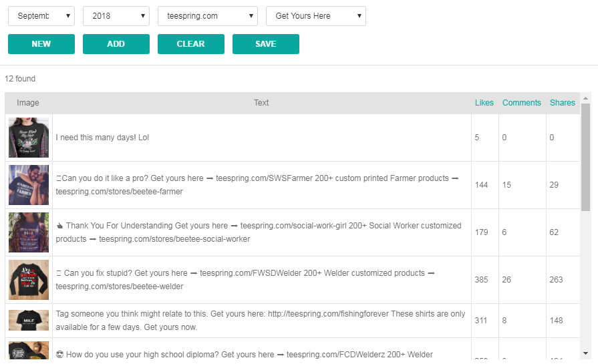The image size is (598, 364).
Task: Click the comments value 26
Action: (x=506, y=280)
